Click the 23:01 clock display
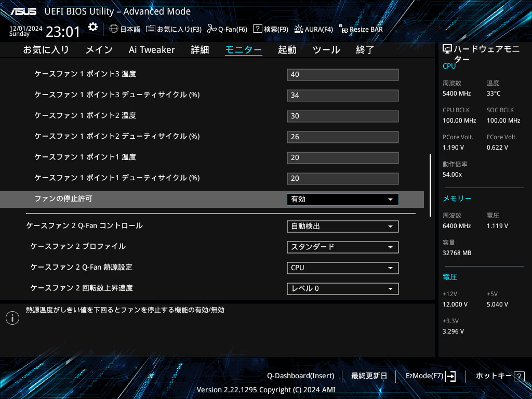The width and height of the screenshot is (532, 399). pos(63,32)
